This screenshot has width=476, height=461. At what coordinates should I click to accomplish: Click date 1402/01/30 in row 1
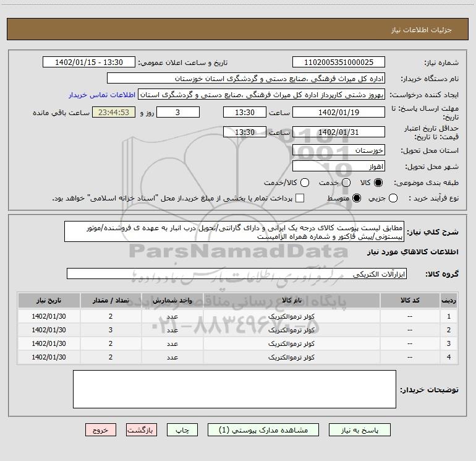[x=49, y=316]
